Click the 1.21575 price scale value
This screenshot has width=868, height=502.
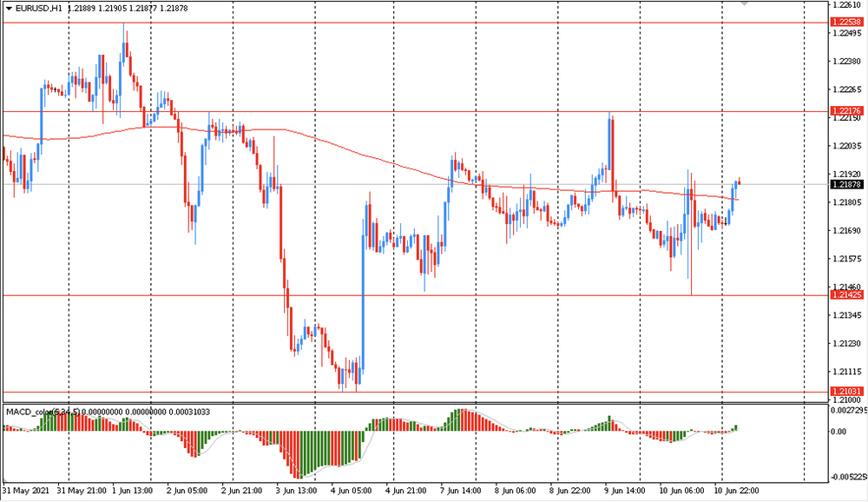tap(847, 259)
